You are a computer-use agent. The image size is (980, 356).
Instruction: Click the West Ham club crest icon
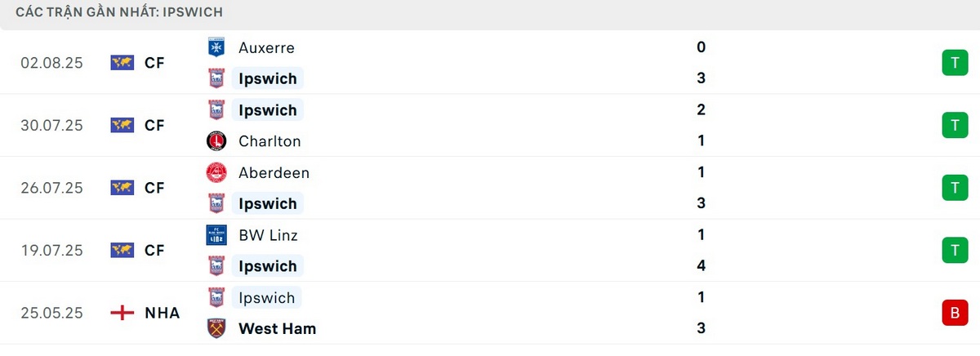pos(216,328)
